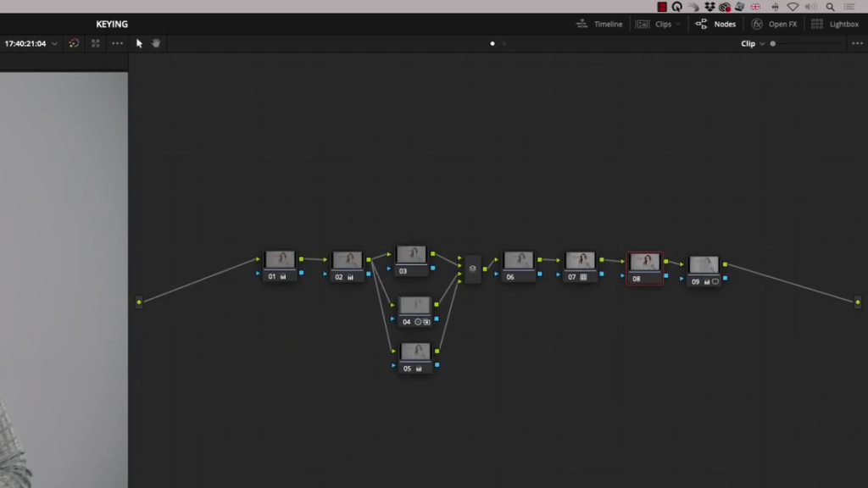Viewport: 868px width, 488px height.
Task: Click node 03 green RGB output
Action: tap(433, 254)
